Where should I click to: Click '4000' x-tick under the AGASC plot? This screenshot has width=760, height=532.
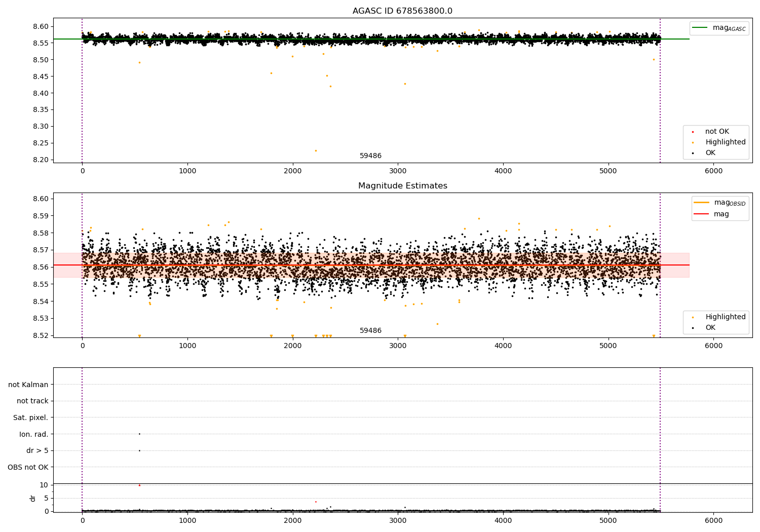click(x=503, y=171)
